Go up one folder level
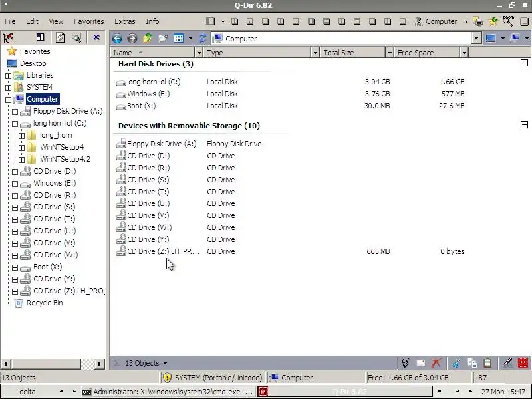Viewport: 532px width, 399px height. [147, 38]
